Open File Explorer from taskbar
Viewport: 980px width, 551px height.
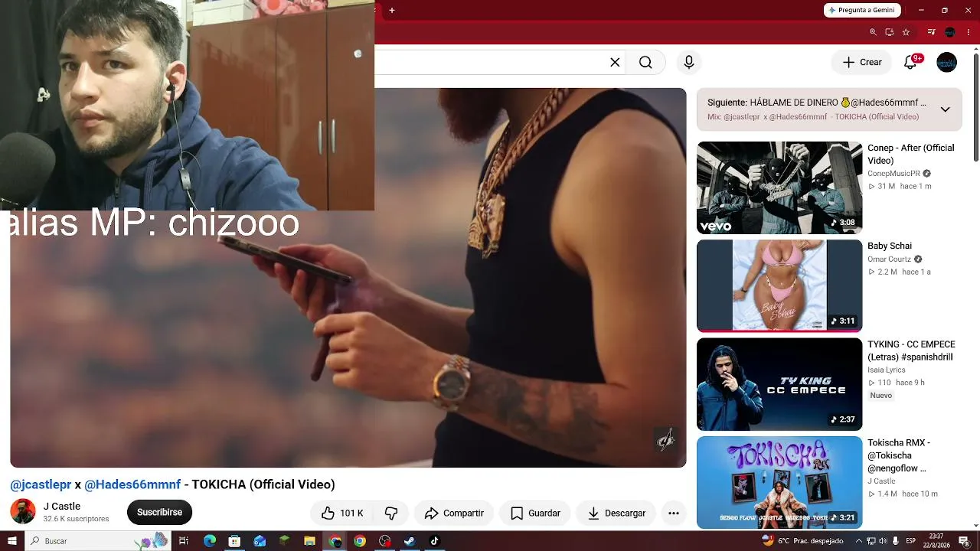pyautogui.click(x=309, y=541)
